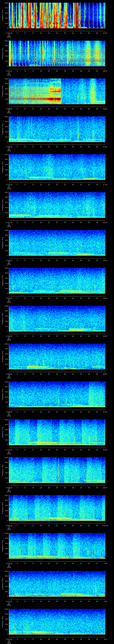This screenshot has width=114, height=644.
Task: Open the spectrogram plot starting at 13:55:00
Action: [57, 356]
